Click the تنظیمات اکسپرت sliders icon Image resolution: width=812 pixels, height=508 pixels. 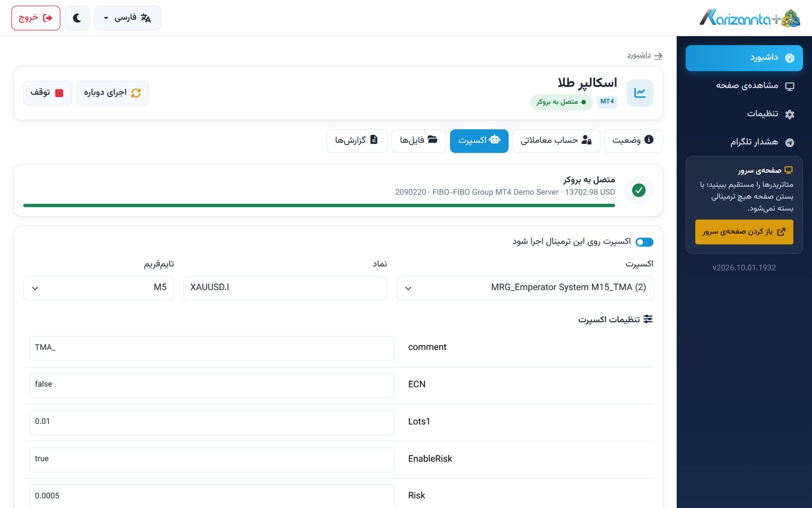(648, 319)
